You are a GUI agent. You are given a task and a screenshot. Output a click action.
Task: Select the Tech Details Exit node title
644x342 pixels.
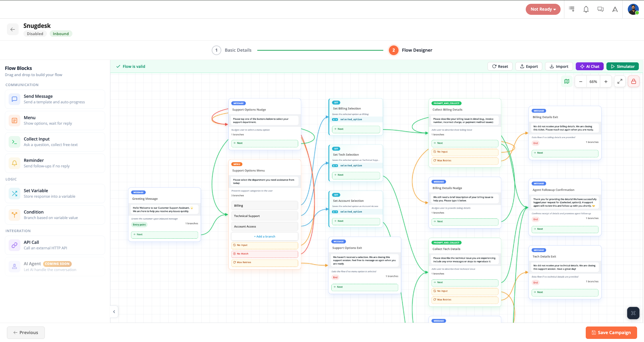[544, 257]
